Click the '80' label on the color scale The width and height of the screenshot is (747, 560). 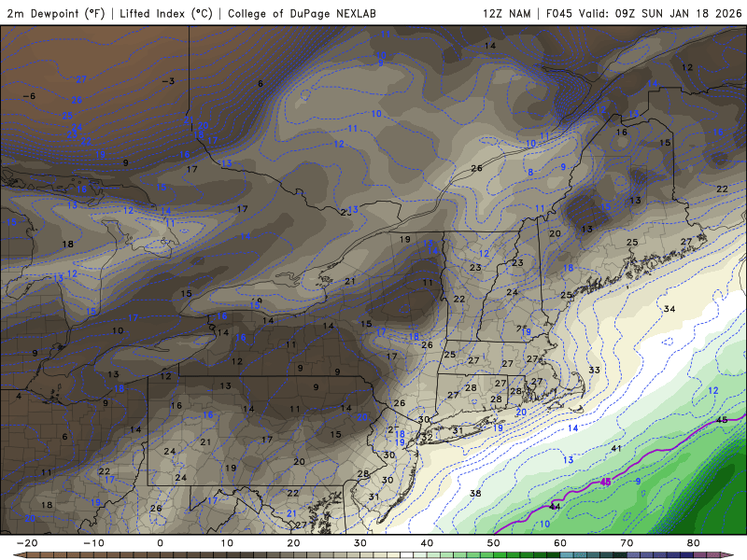point(694,543)
